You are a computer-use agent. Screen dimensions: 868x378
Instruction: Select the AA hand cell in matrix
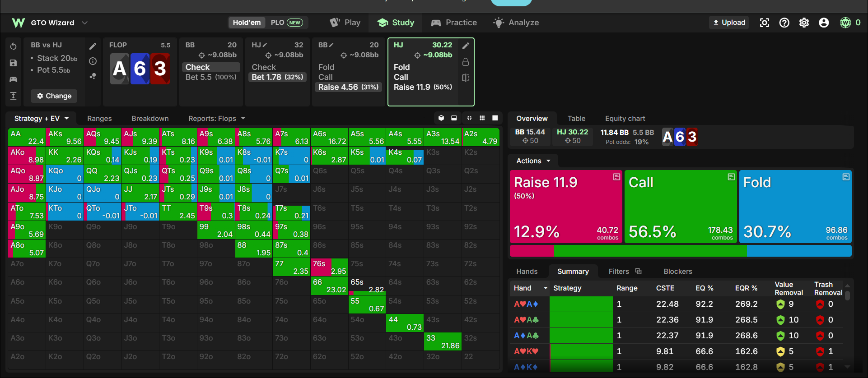pos(27,137)
